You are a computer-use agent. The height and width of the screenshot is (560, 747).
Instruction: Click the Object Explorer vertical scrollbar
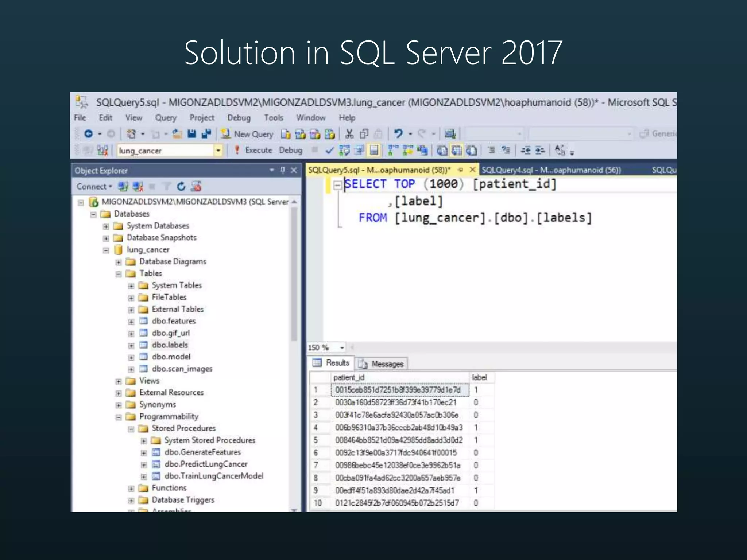(x=294, y=273)
